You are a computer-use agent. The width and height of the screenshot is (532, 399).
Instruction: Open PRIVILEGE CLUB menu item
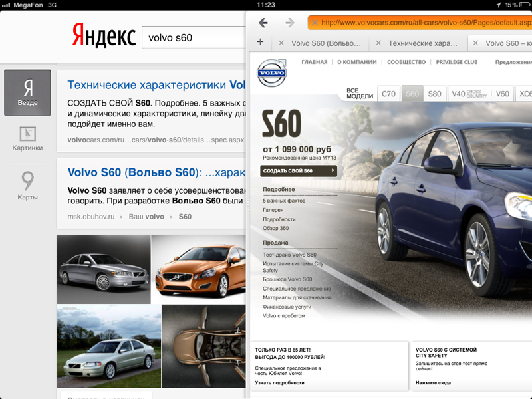point(457,62)
